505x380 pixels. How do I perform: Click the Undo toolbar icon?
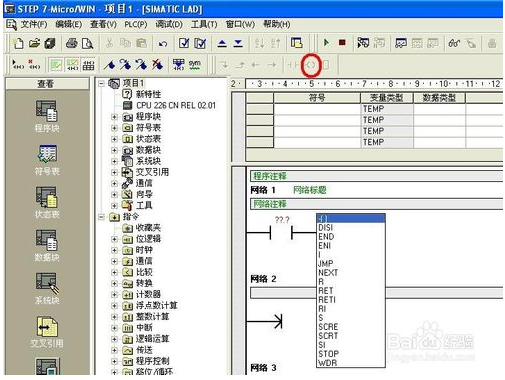162,44
